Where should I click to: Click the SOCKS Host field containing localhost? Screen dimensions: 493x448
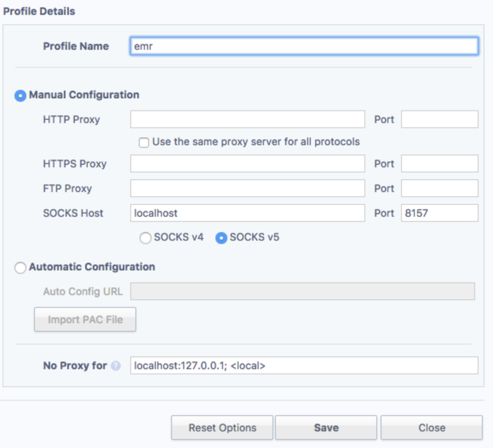click(247, 213)
